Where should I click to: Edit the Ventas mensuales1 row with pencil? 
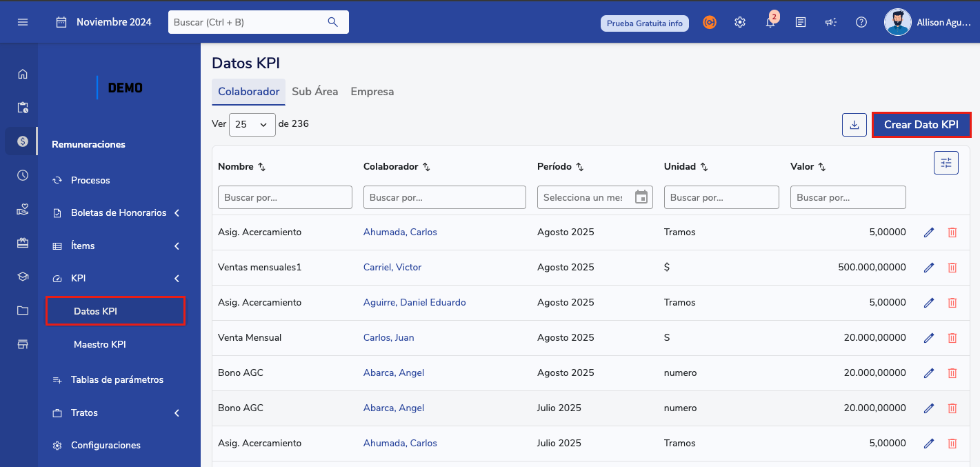click(928, 268)
